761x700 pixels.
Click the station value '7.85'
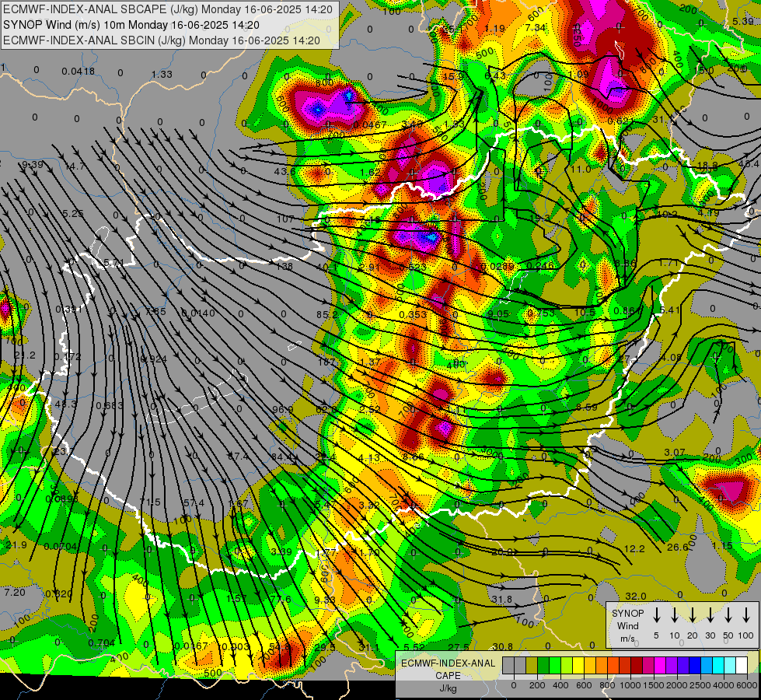pos(155,311)
